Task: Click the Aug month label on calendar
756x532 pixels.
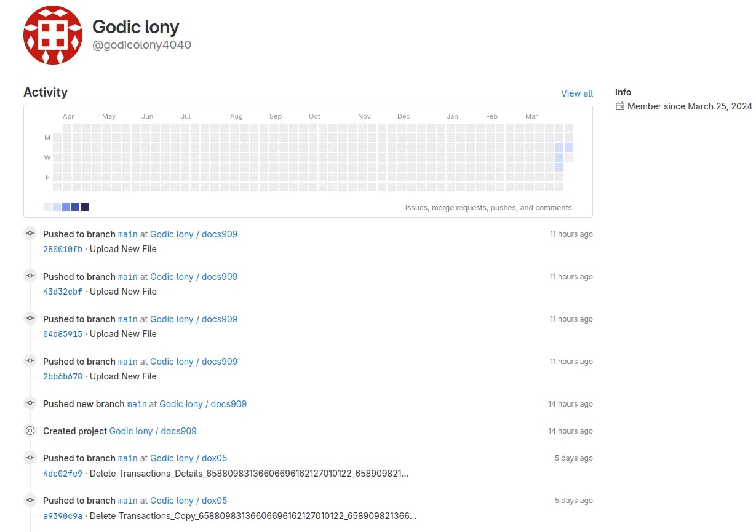Action: (236, 116)
